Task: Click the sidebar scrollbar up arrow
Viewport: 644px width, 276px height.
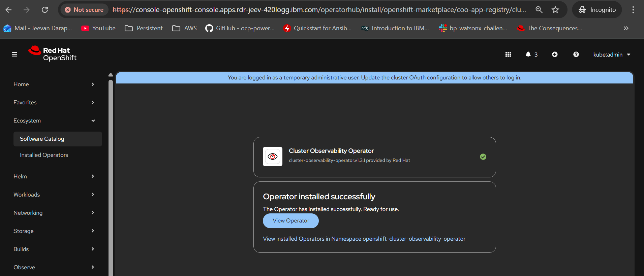Action: (111, 75)
